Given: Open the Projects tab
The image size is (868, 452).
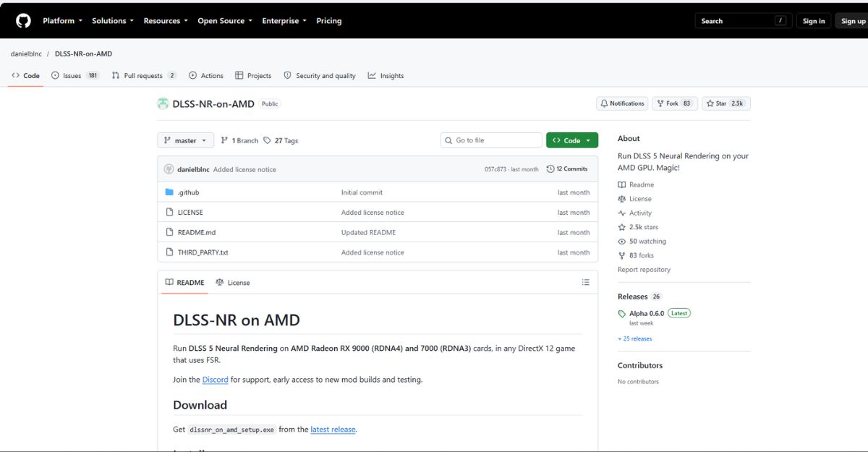Looking at the screenshot, I should tap(253, 75).
